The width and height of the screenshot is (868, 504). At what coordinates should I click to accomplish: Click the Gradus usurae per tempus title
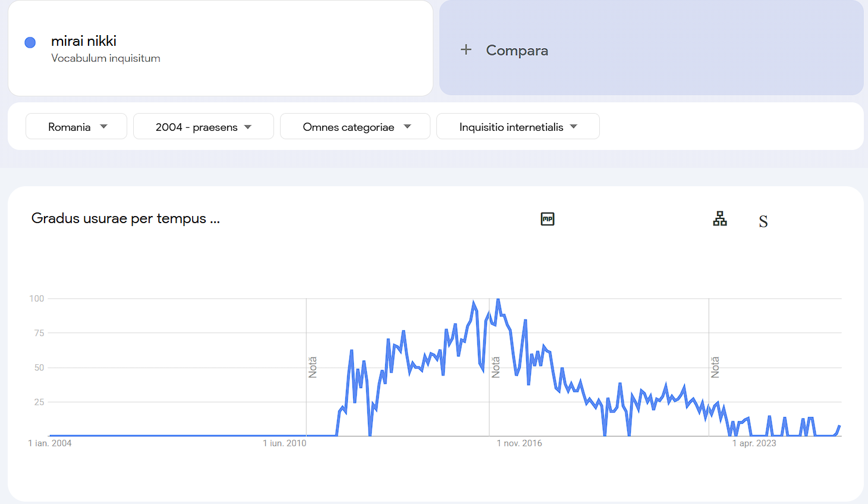(x=125, y=218)
